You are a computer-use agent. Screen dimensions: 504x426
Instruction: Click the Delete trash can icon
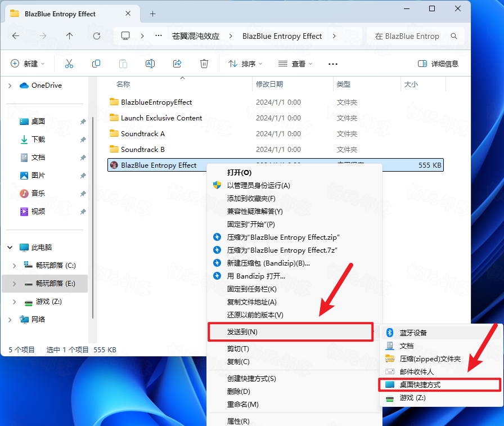click(204, 64)
